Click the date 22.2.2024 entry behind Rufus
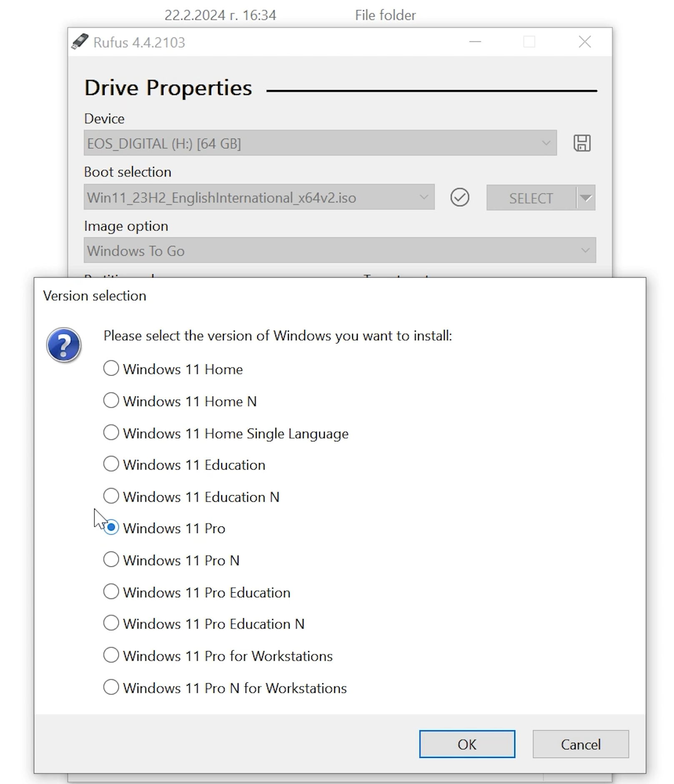 point(220,15)
